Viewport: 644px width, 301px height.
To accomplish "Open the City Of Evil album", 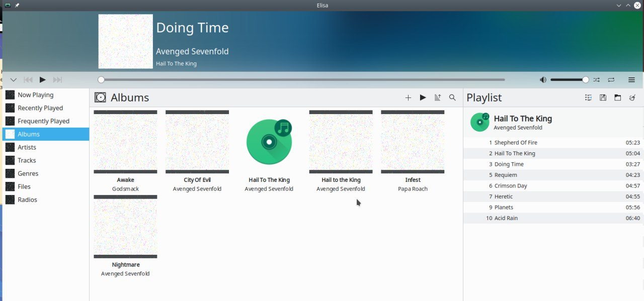I will (197, 142).
